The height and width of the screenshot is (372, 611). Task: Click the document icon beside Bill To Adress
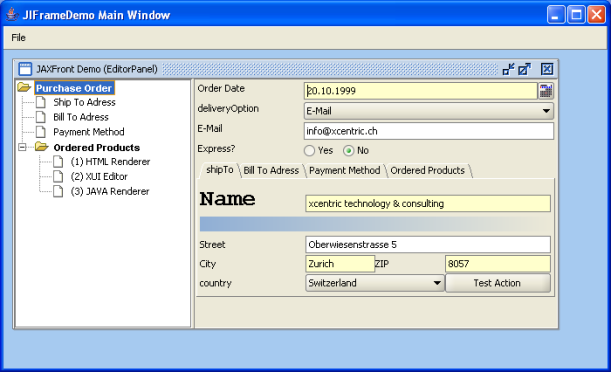[x=41, y=117]
